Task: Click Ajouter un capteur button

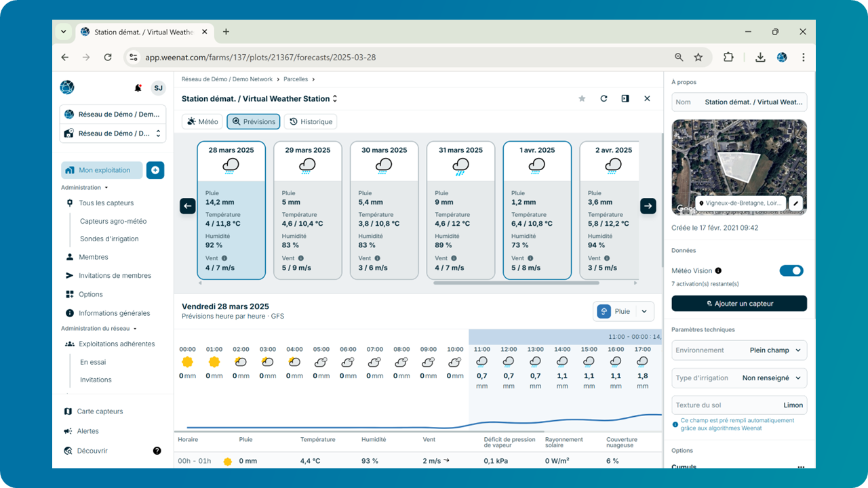Action: (739, 304)
